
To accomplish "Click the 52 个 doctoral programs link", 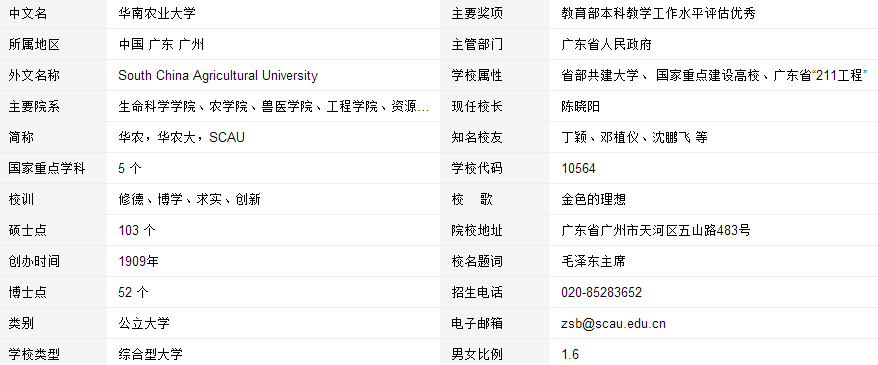I will coord(133,292).
